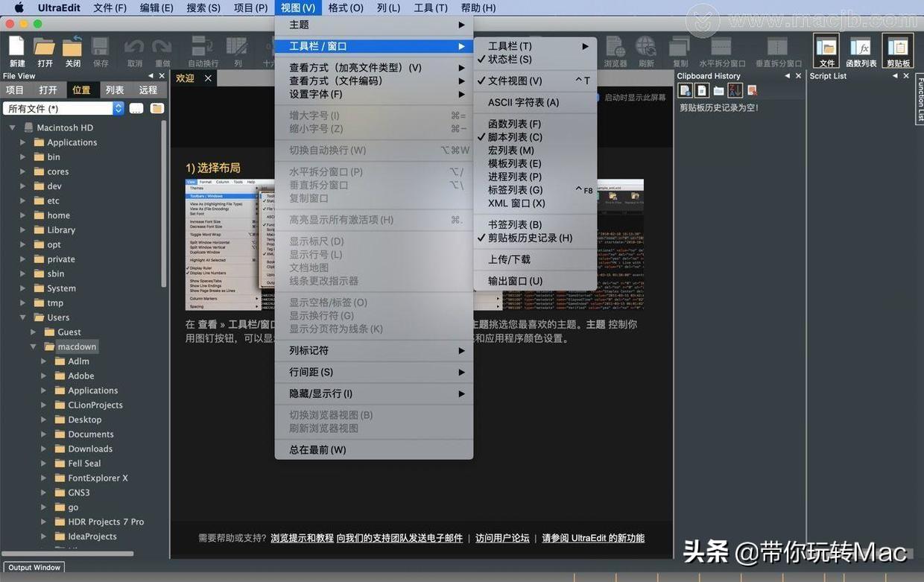Click the 复制 duplicate window toolbar icon

pyautogui.click(x=680, y=46)
